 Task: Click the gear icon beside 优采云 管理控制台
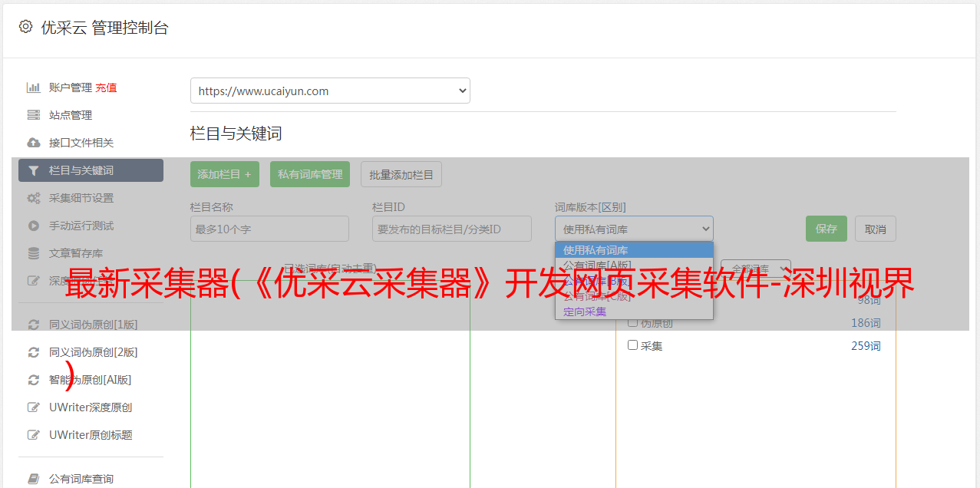tap(25, 27)
